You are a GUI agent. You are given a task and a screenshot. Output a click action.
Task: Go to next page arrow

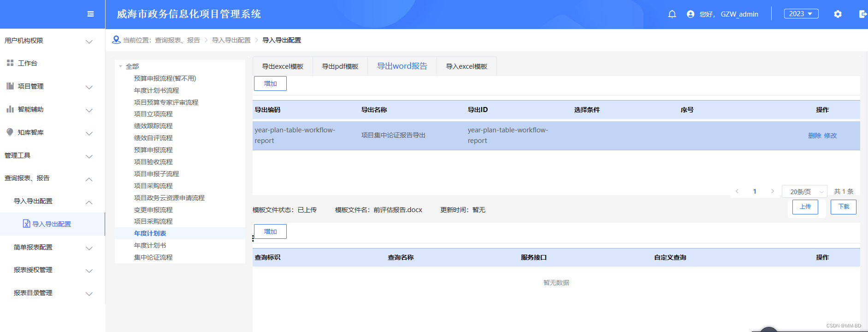773,191
